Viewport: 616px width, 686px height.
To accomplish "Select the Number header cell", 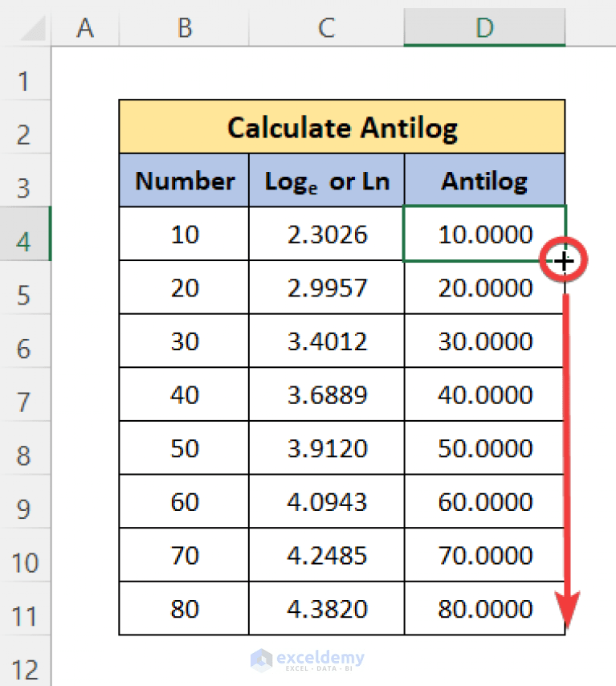I will (x=184, y=180).
